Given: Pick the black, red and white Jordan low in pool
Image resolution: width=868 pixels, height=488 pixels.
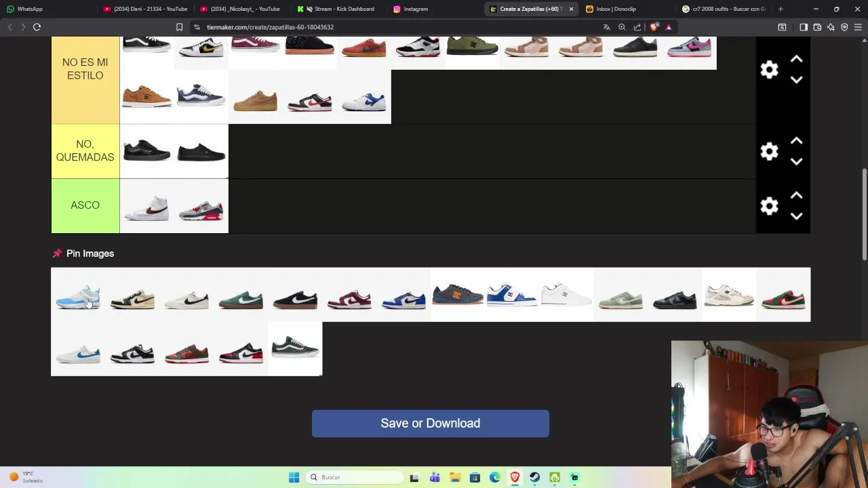Looking at the screenshot, I should 241,349.
